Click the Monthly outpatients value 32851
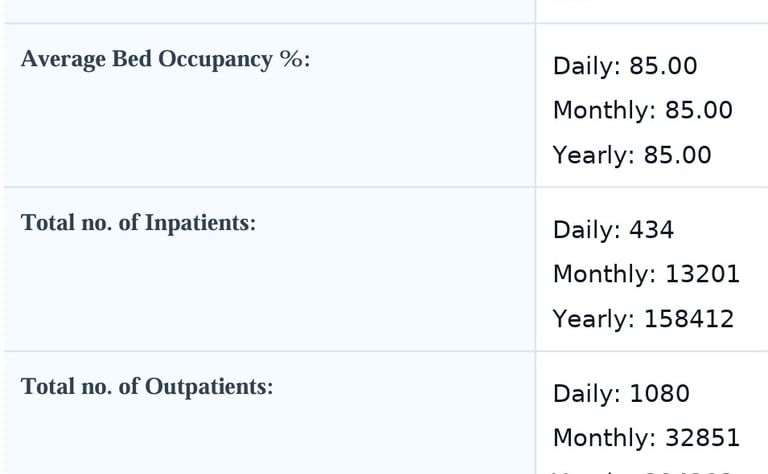 click(646, 438)
